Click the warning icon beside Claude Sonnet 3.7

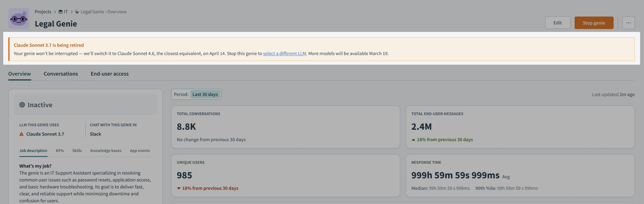22,134
